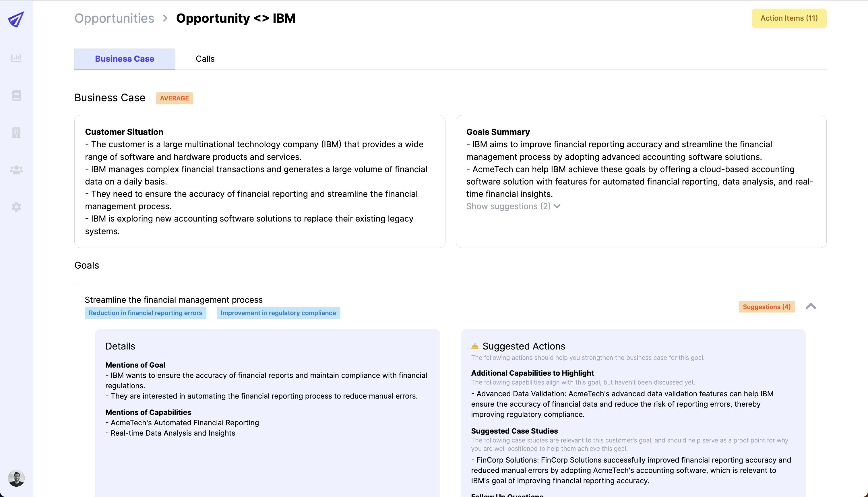This screenshot has width=868, height=497.
Task: Click the Suggestions (4) badge
Action: point(766,306)
